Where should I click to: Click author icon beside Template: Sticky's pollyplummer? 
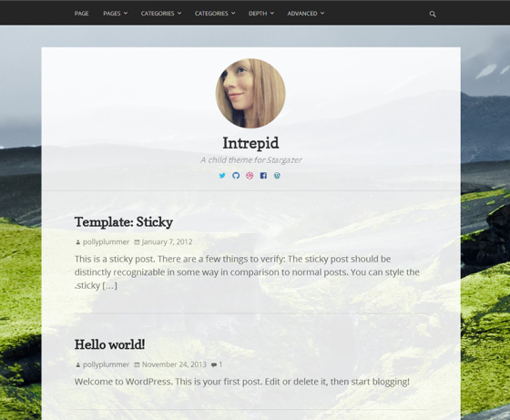[77, 242]
